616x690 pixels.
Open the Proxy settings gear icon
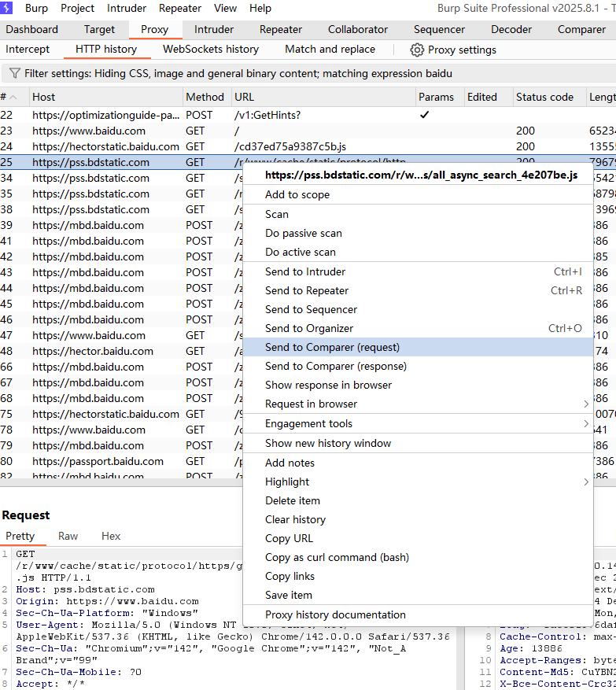(417, 50)
